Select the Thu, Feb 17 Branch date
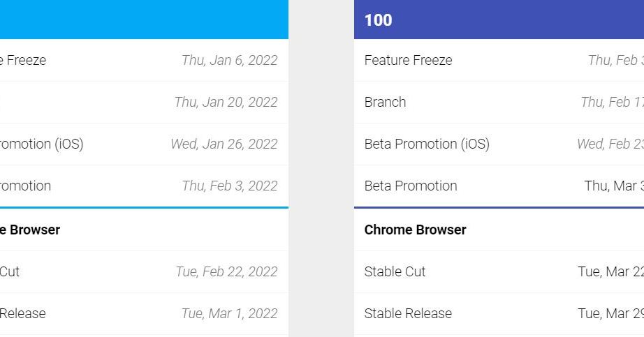This screenshot has height=337, width=644. pos(611,102)
